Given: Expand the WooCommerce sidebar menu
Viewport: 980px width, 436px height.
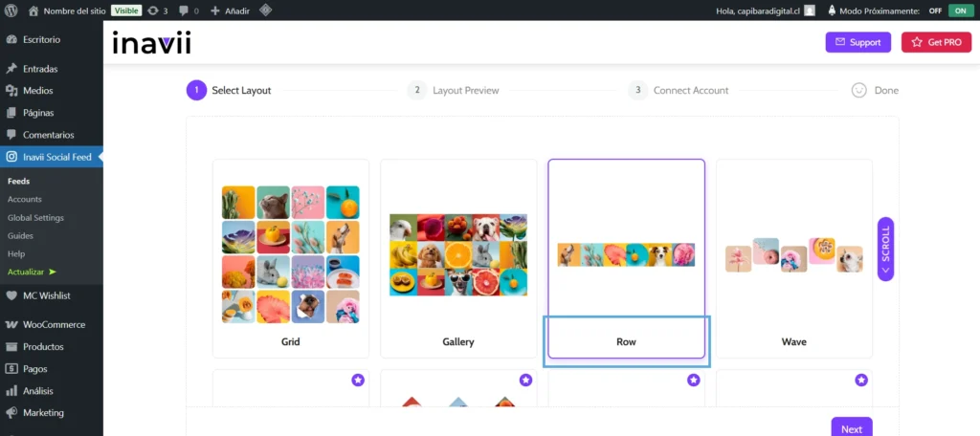Looking at the screenshot, I should (53, 324).
